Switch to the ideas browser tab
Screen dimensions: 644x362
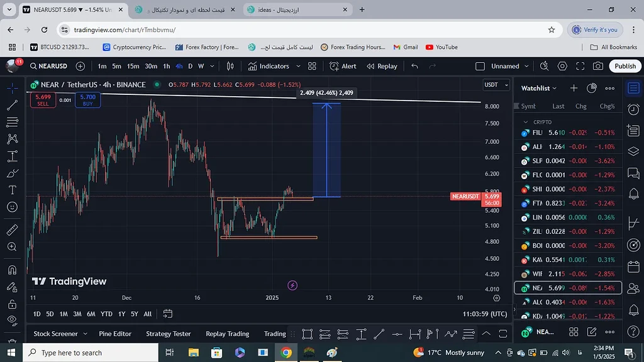297,9
